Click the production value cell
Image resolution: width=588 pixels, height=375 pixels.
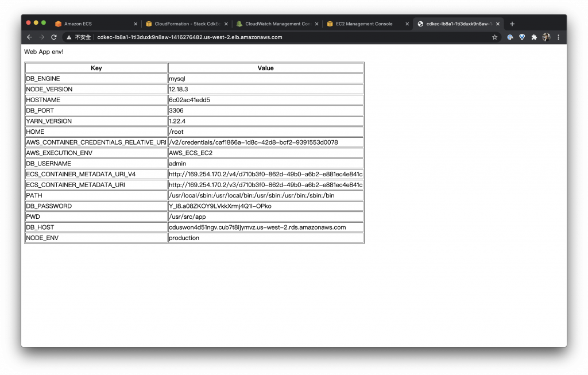click(266, 238)
